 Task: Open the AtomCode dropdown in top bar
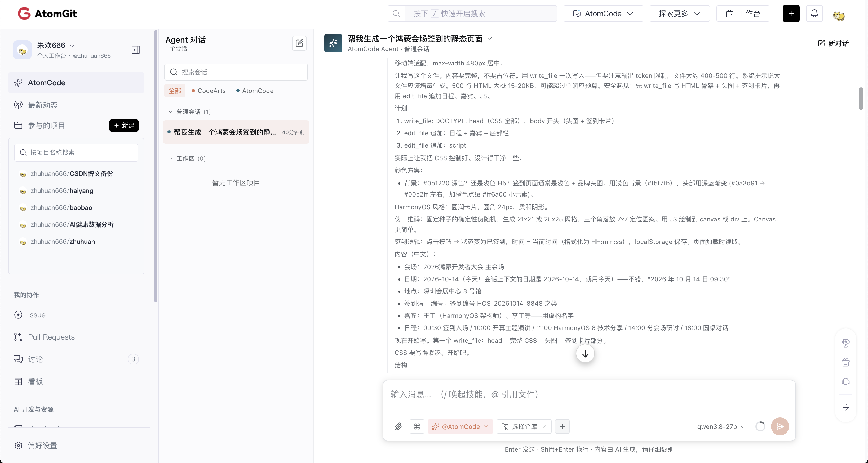603,14
